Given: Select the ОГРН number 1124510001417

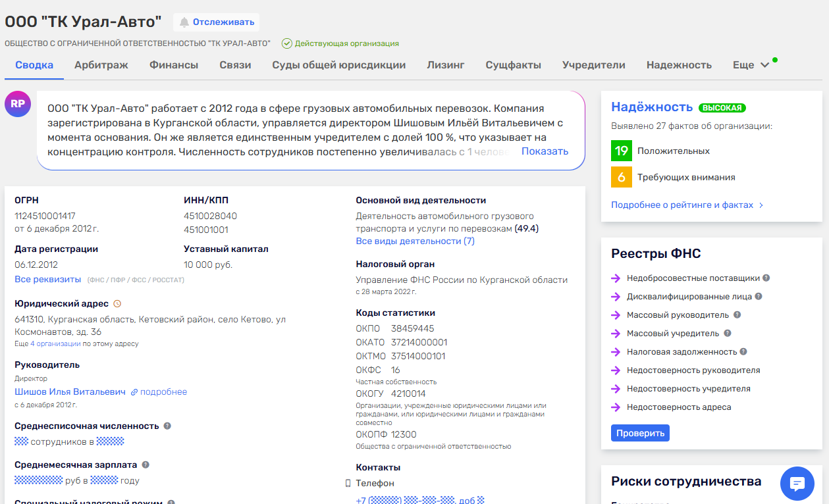Looking at the screenshot, I should [45, 216].
